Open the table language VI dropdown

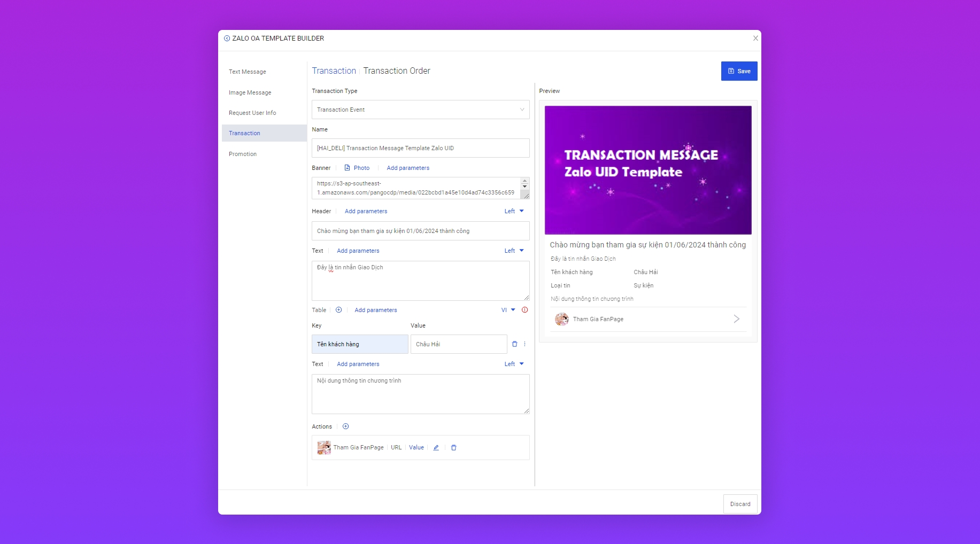[508, 310]
